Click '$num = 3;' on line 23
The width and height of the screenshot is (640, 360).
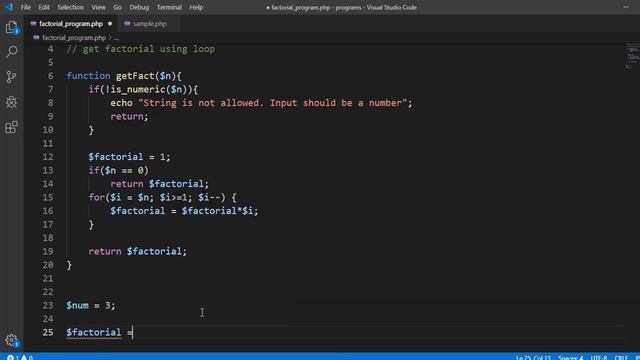coord(91,305)
